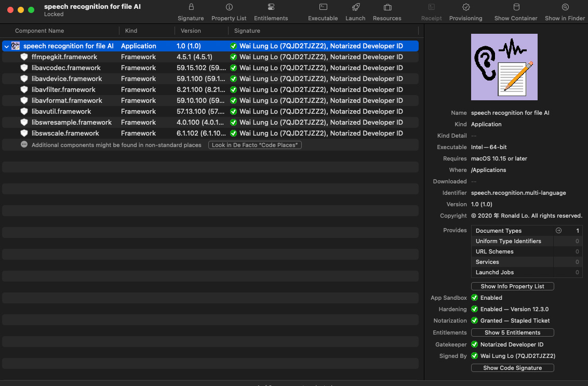Image resolution: width=588 pixels, height=386 pixels.
Task: Click the shield icon beside libavformat.framework
Action: click(24, 101)
